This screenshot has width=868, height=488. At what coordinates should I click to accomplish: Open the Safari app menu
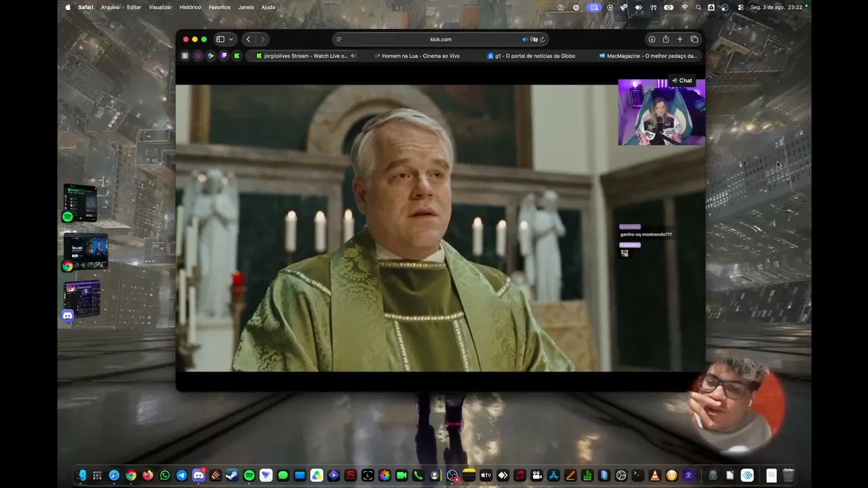point(86,7)
